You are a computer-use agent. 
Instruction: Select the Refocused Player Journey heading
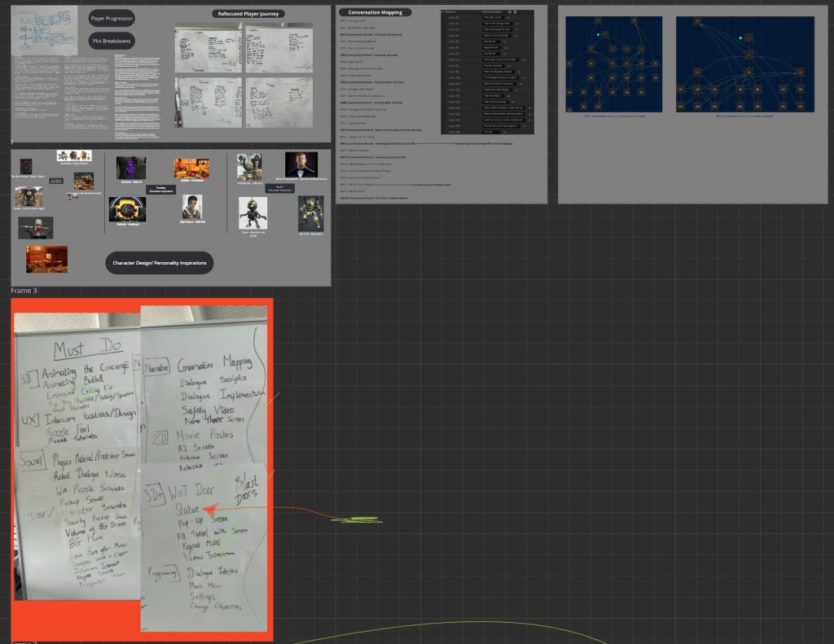pyautogui.click(x=248, y=14)
